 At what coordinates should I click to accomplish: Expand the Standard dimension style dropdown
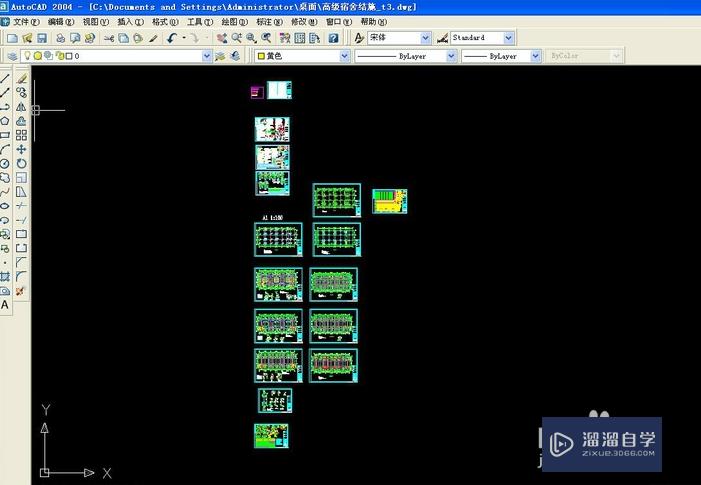508,38
